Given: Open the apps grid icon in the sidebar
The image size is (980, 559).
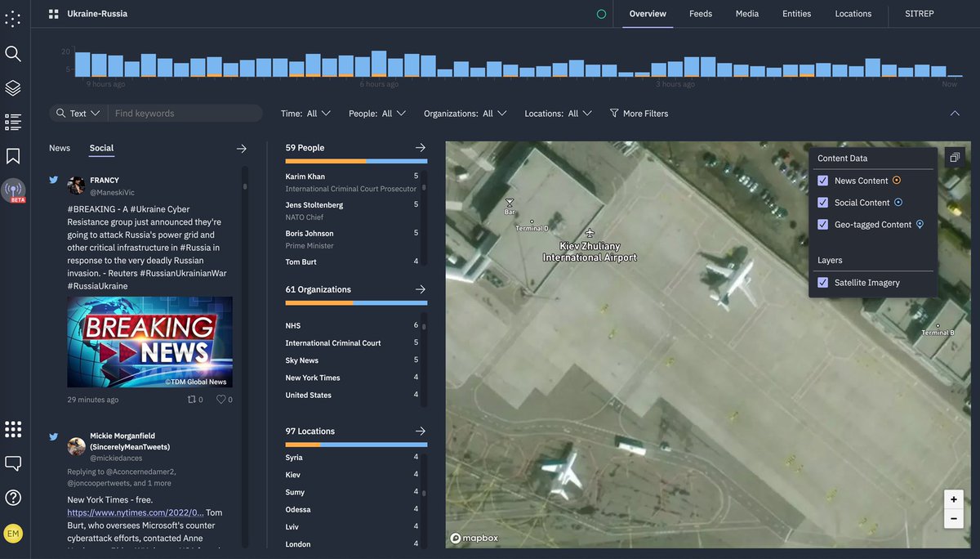Looking at the screenshot, I should click(13, 429).
